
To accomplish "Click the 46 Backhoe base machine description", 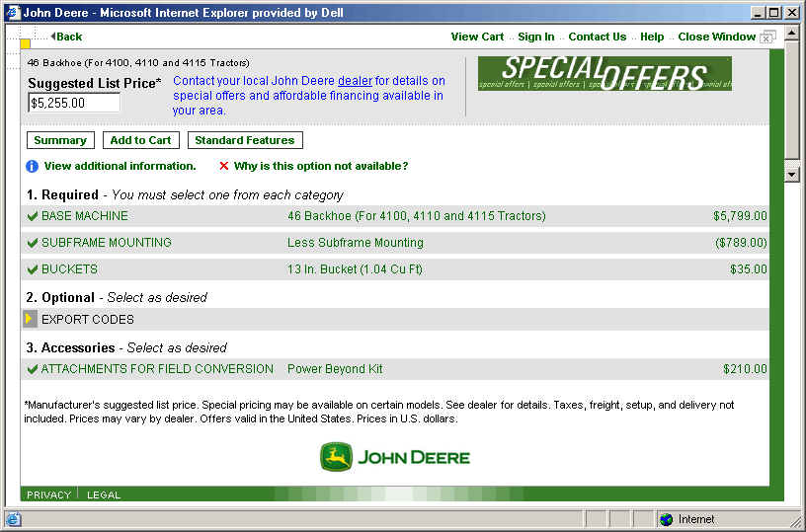I will [417, 216].
